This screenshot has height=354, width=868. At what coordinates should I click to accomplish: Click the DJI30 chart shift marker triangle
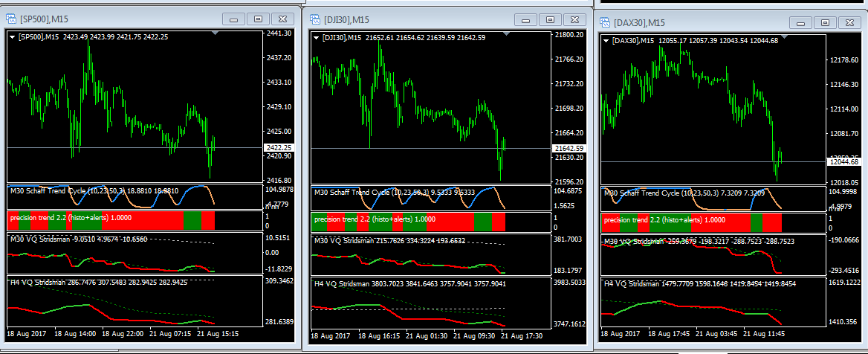click(x=506, y=33)
